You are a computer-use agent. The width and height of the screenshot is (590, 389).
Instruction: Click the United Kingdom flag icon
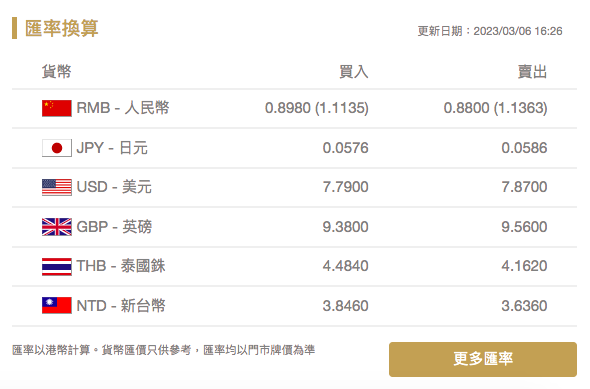[56, 227]
